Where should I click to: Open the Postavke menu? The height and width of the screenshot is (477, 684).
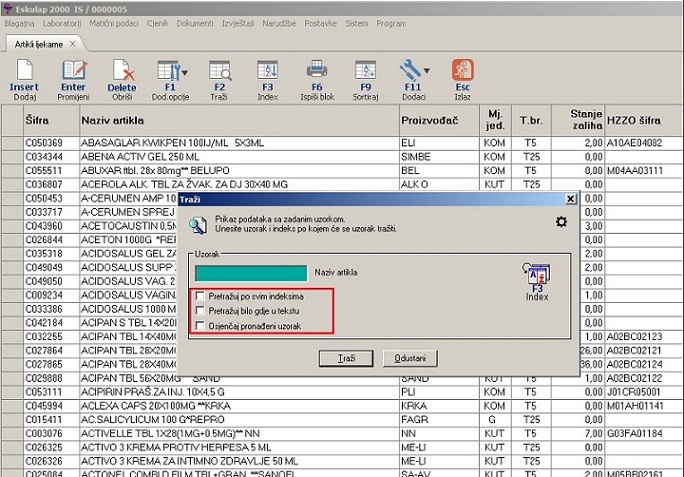(x=321, y=24)
